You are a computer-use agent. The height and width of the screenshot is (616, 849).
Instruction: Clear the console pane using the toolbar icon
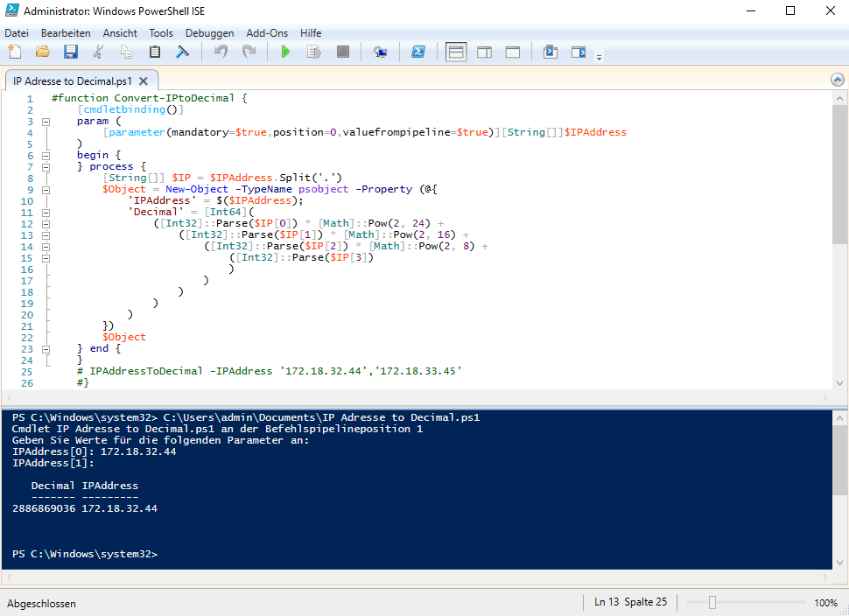pos(183,52)
